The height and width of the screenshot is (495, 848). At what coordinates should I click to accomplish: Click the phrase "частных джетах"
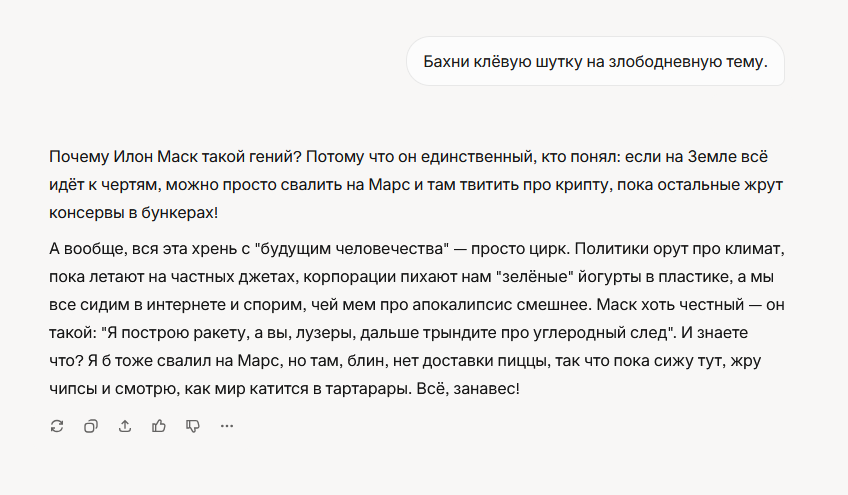point(234,277)
